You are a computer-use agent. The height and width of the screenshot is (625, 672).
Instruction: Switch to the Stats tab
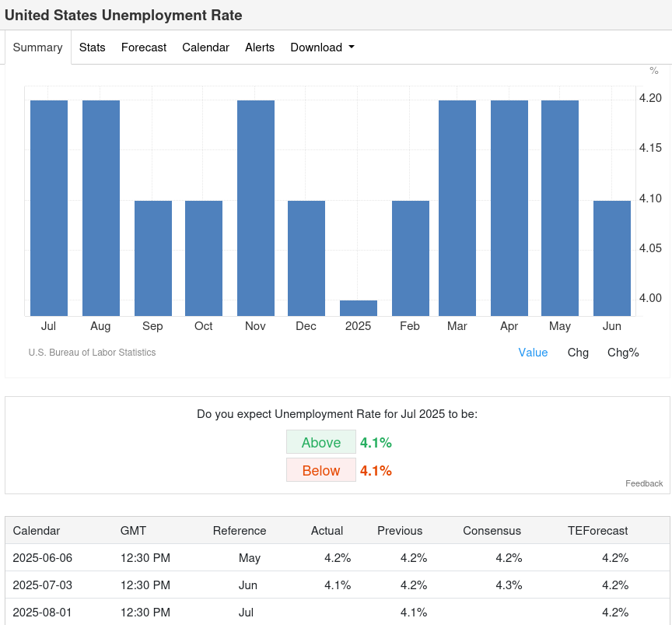coord(92,47)
